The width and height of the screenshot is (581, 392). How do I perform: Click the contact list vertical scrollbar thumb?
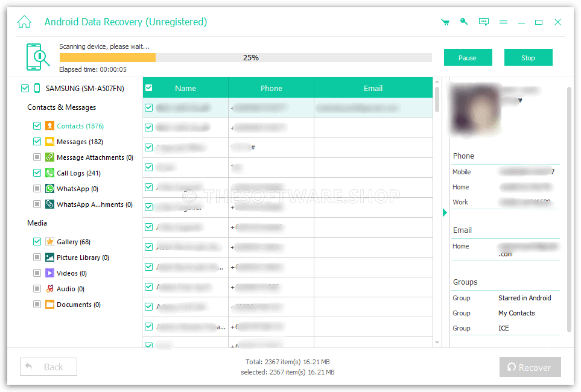pos(437,100)
